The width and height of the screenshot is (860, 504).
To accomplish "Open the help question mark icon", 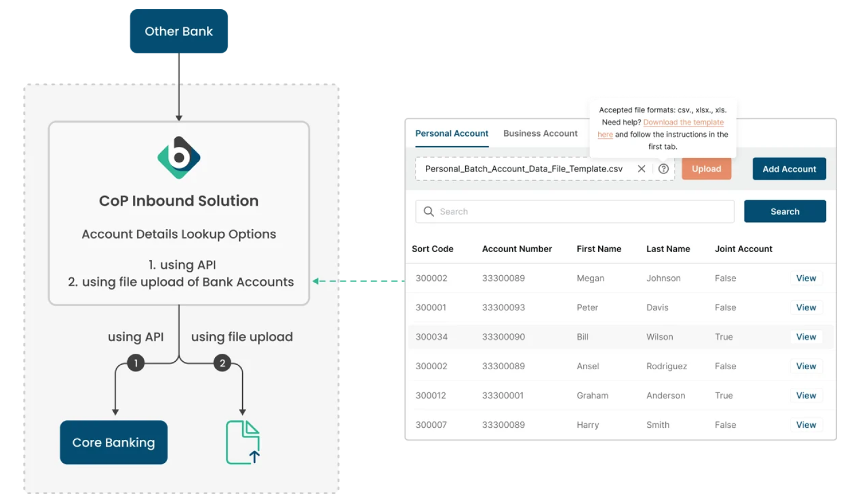I will pyautogui.click(x=663, y=169).
